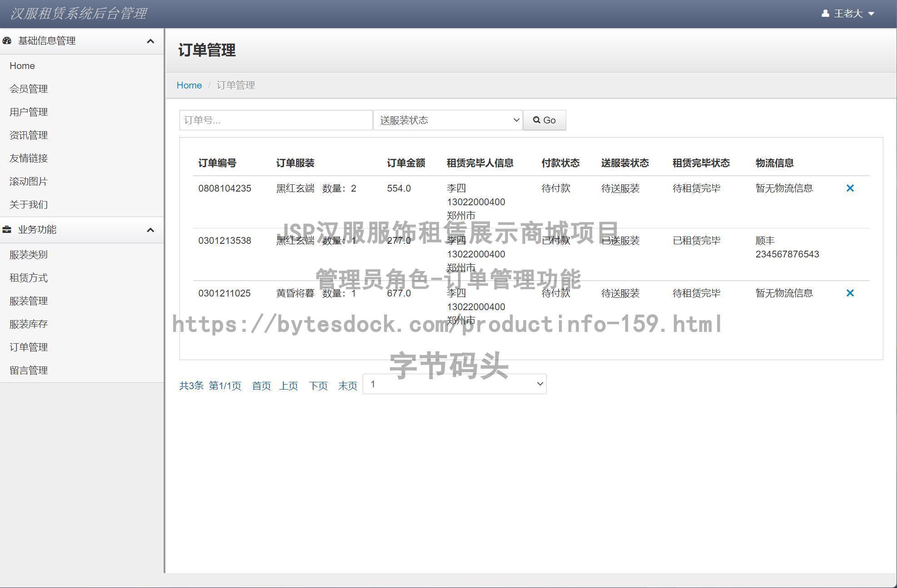This screenshot has width=897, height=588.
Task: Focus the 订单号 search field
Action: [276, 120]
